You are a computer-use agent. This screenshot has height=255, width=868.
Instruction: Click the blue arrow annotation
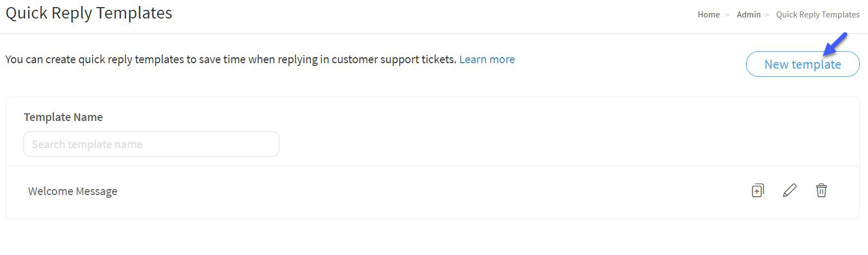click(835, 44)
